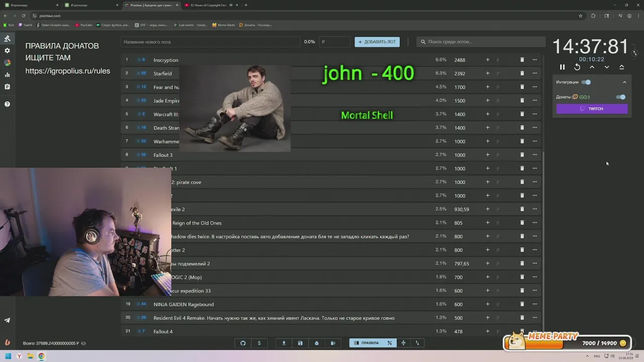Image resolution: width=644 pixels, height=362 pixels.
Task: Open three-dot menu for Death Stranding lot
Action: (x=535, y=128)
